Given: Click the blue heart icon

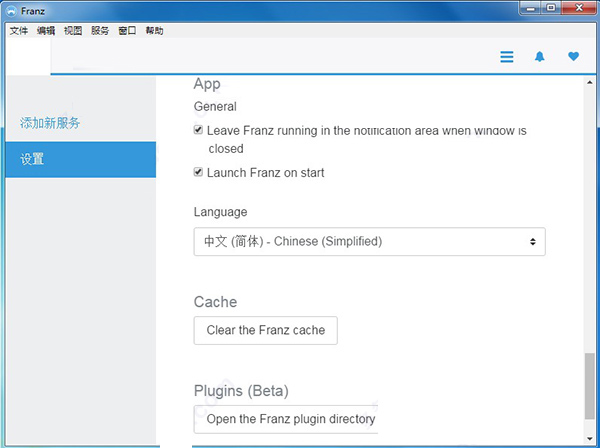Looking at the screenshot, I should pyautogui.click(x=573, y=56).
